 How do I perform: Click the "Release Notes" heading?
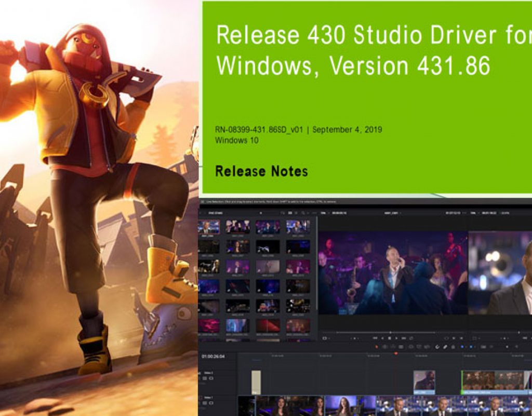point(262,171)
